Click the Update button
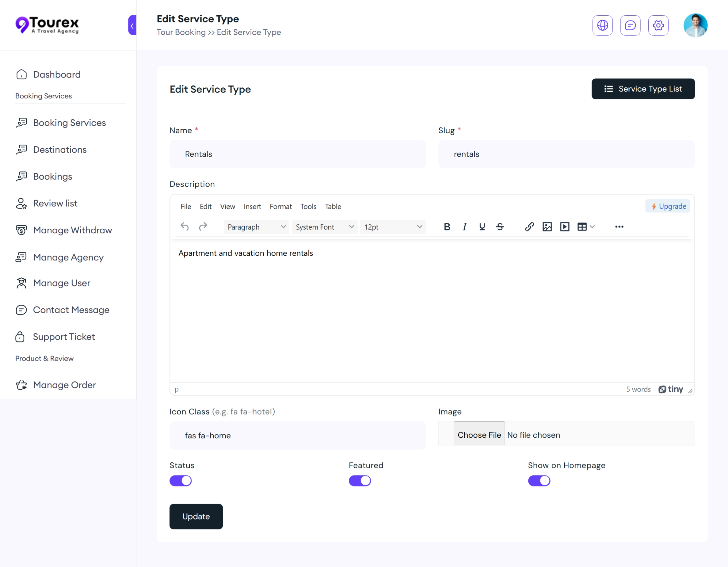The width and height of the screenshot is (728, 567). (x=196, y=516)
